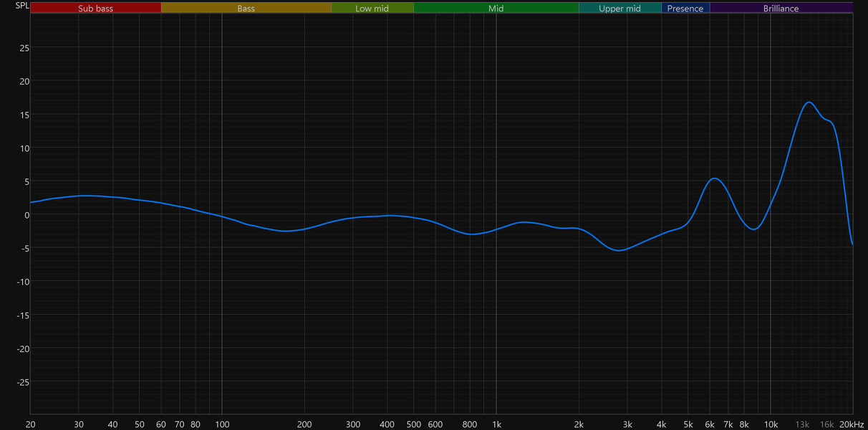868x430 pixels.
Task: Click the curve peak near 6k
Action: 715,178
